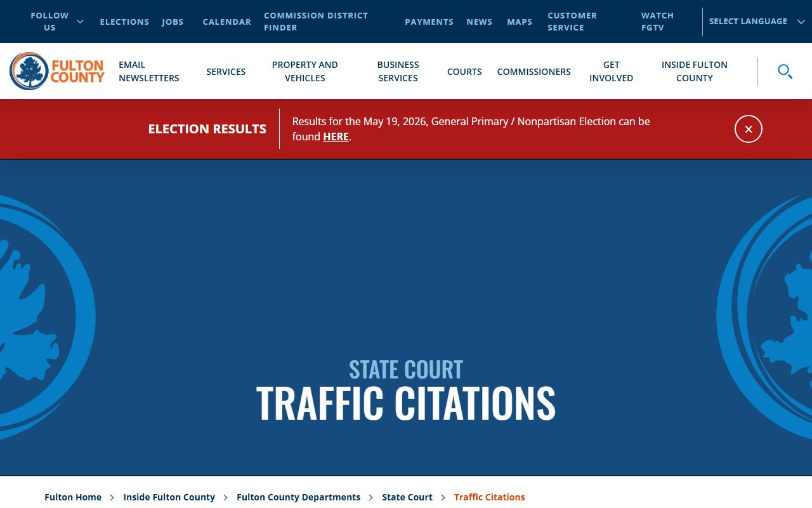Open the Calendar link

(227, 22)
